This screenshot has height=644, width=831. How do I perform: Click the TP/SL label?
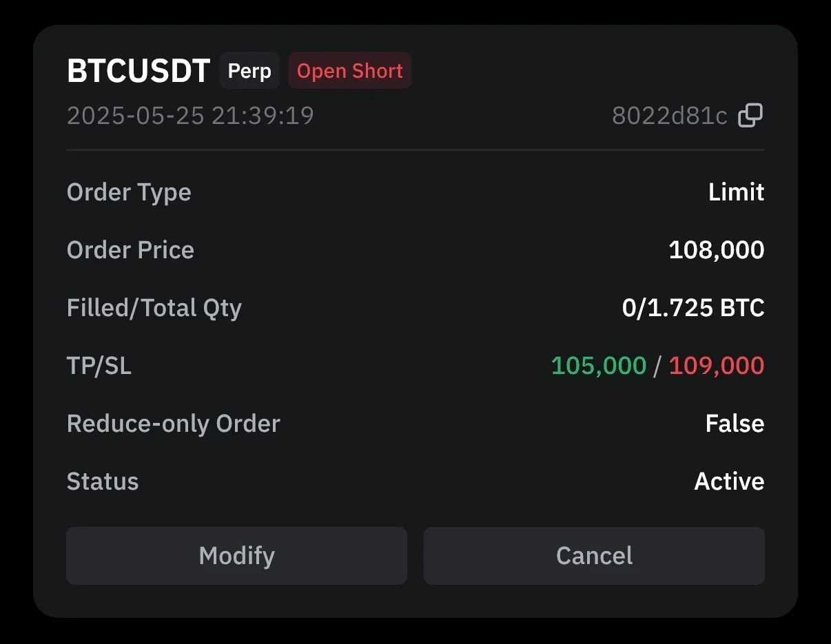(99, 366)
